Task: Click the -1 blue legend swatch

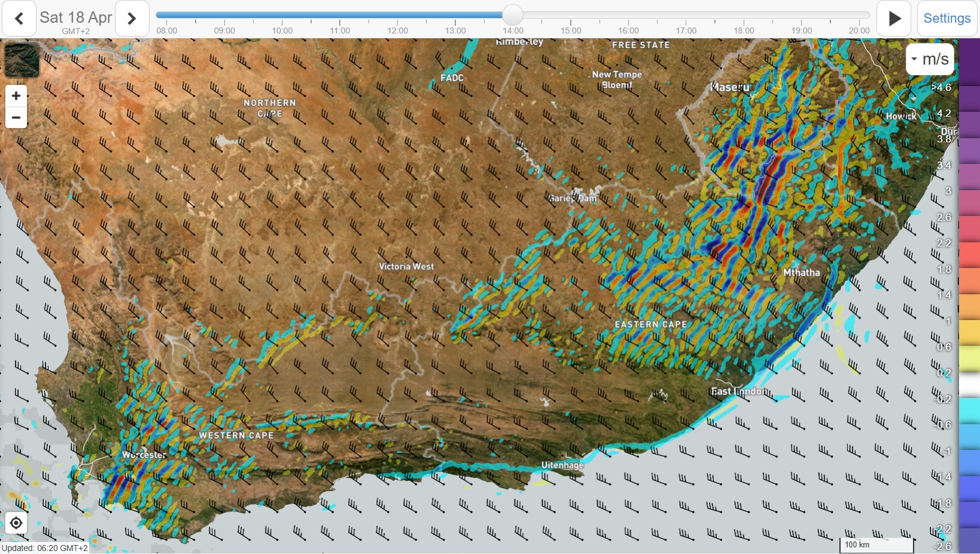Action: pos(969,451)
